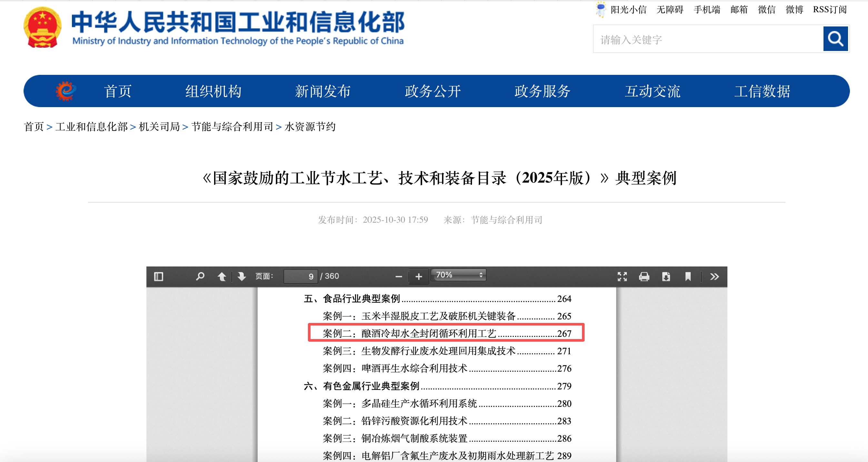868x462 pixels.
Task: Click 首页 in the breadcrumb
Action: (x=34, y=126)
